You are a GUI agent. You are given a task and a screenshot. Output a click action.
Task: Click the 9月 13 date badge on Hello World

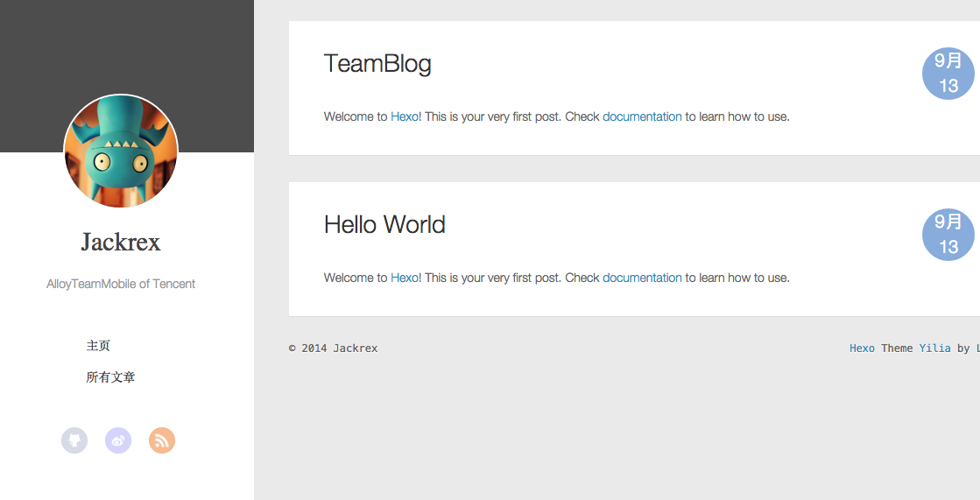pyautogui.click(x=948, y=235)
